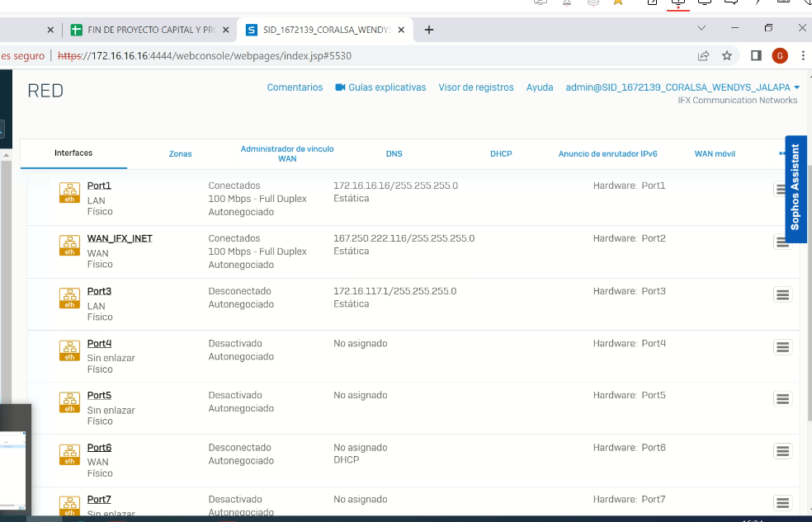The height and width of the screenshot is (522, 812).
Task: Open the hamburger menu for Port6
Action: click(x=782, y=451)
